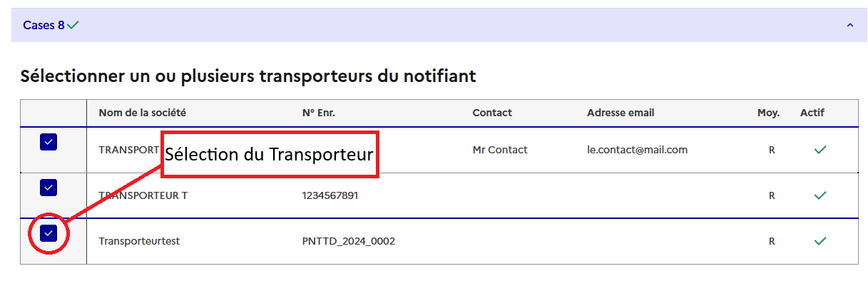Uncheck the Transporteurtest row checkbox
Image resolution: width=868 pixels, height=281 pixels.
click(x=48, y=233)
